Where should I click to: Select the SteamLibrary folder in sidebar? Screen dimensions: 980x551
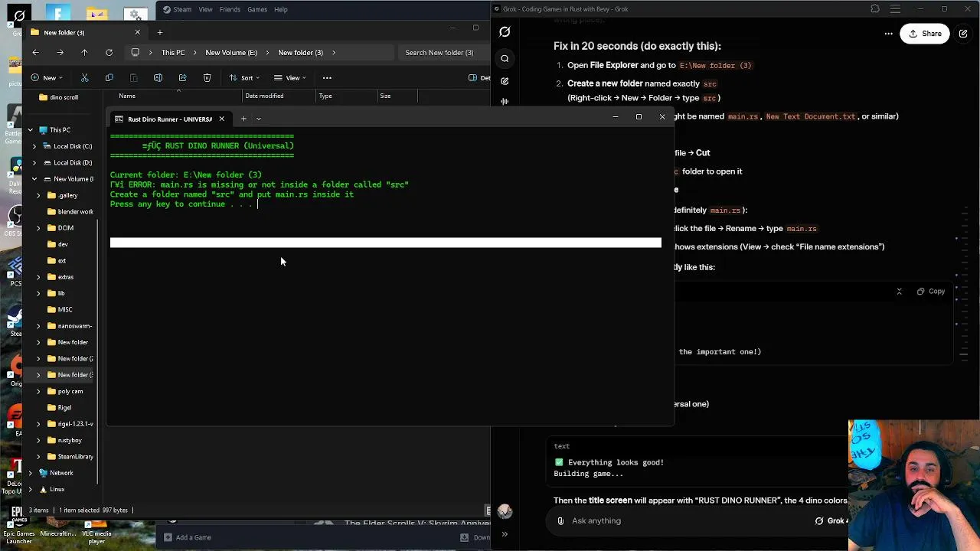[x=75, y=456]
